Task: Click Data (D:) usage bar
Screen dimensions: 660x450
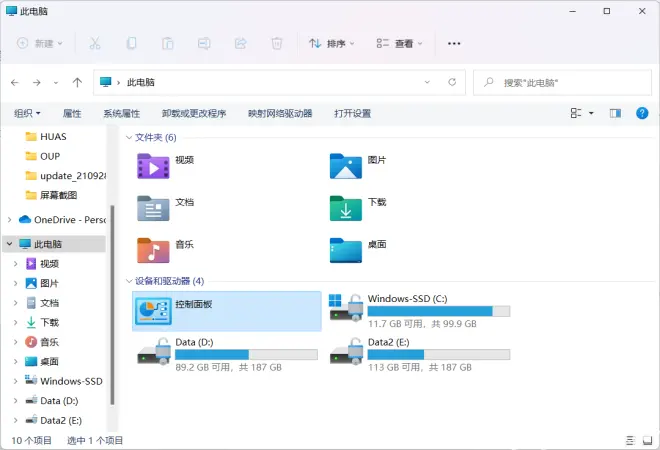Action: click(x=246, y=354)
